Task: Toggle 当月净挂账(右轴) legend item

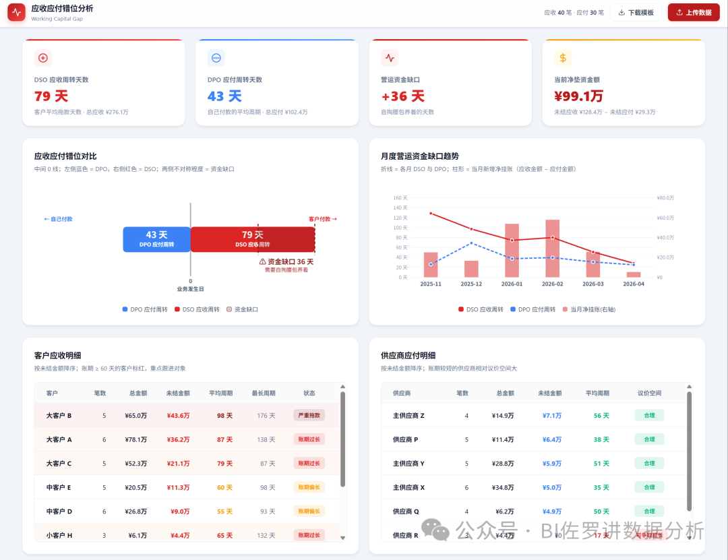Action: tap(588, 310)
